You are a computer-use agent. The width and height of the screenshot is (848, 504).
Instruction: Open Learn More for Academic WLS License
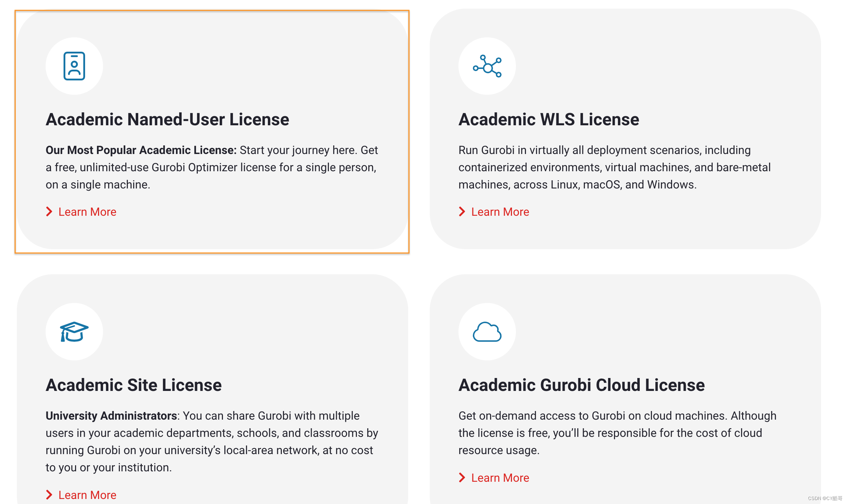[500, 212]
